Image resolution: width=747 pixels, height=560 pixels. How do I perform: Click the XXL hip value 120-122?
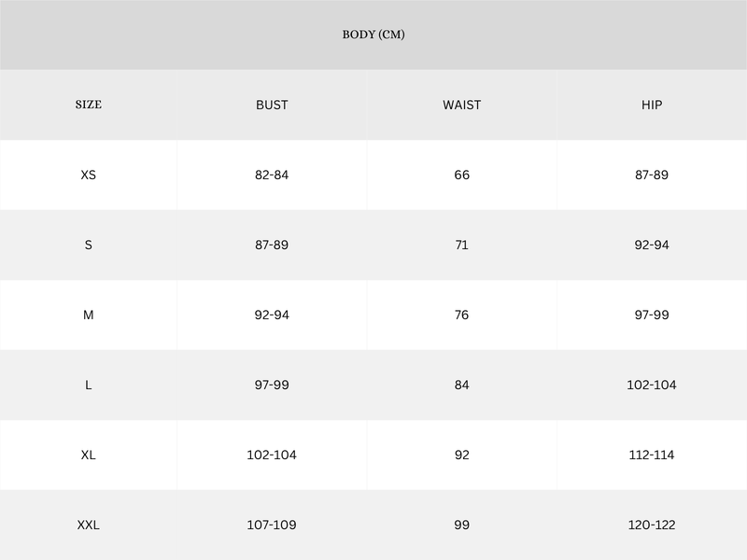click(652, 525)
